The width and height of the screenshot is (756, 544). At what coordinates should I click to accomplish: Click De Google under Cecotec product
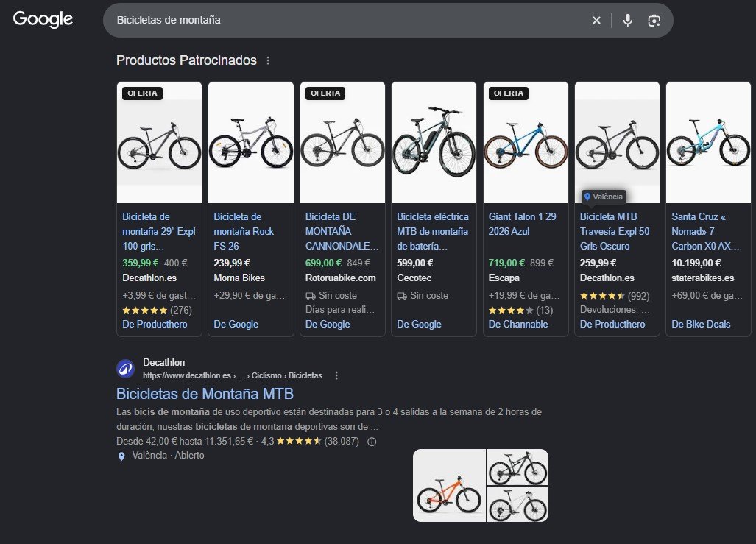(419, 324)
